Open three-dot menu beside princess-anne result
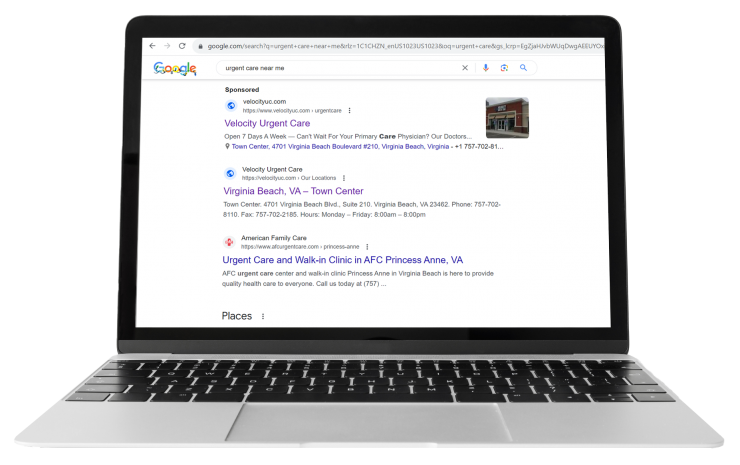The height and width of the screenshot is (465, 740). 367,247
